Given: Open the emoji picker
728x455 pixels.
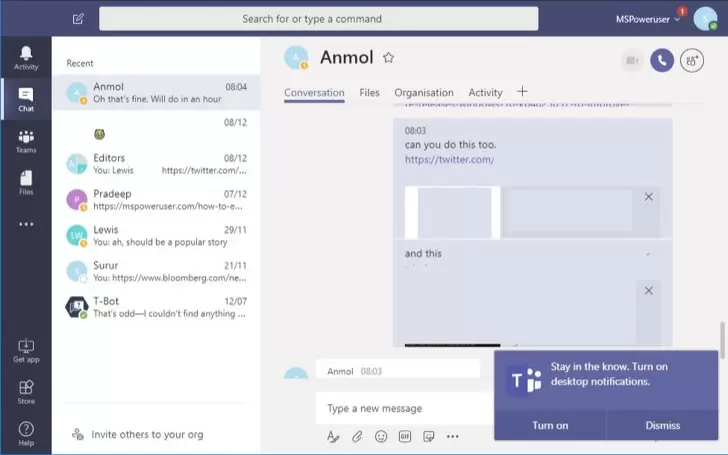Looking at the screenshot, I should [381, 436].
